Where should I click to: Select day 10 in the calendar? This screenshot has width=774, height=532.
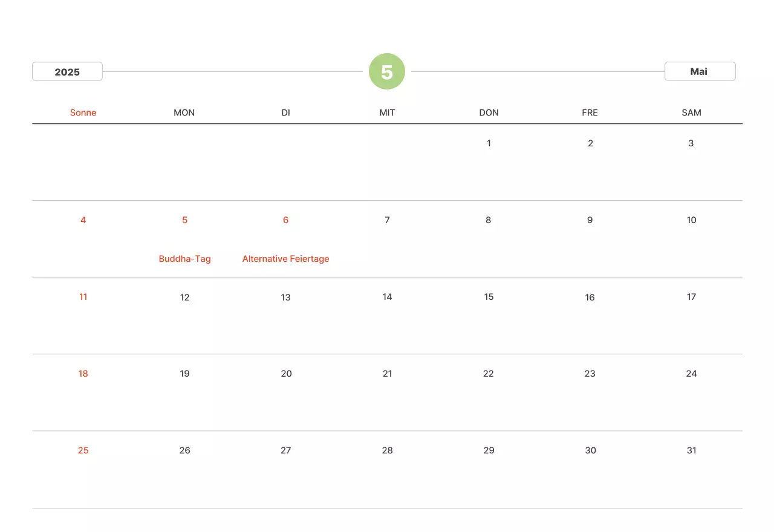(691, 220)
